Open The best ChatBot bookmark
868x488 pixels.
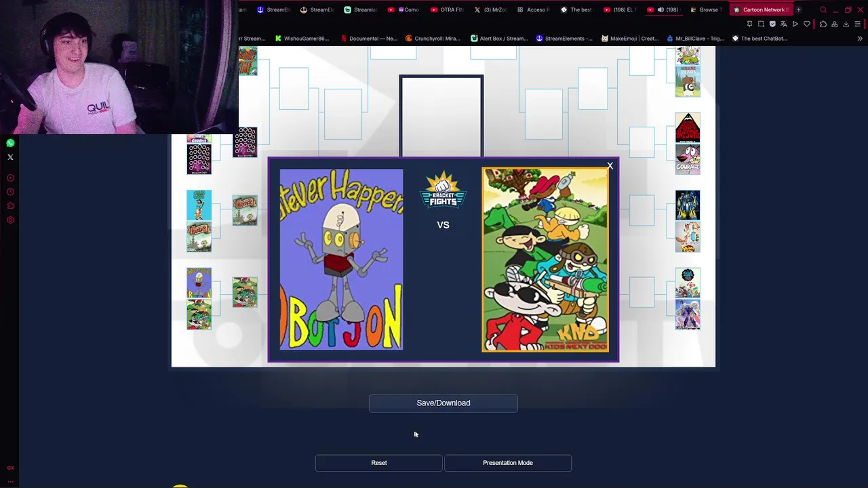pyautogui.click(x=759, y=39)
